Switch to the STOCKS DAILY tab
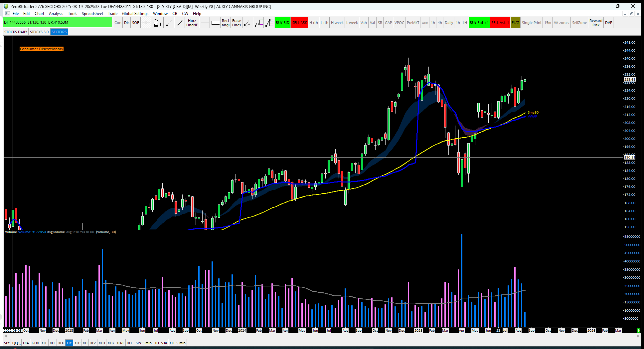The width and height of the screenshot is (644, 349). 16,32
